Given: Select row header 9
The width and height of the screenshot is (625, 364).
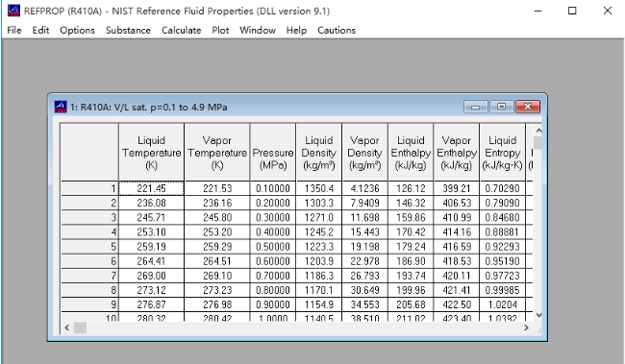Looking at the screenshot, I should (89, 304).
